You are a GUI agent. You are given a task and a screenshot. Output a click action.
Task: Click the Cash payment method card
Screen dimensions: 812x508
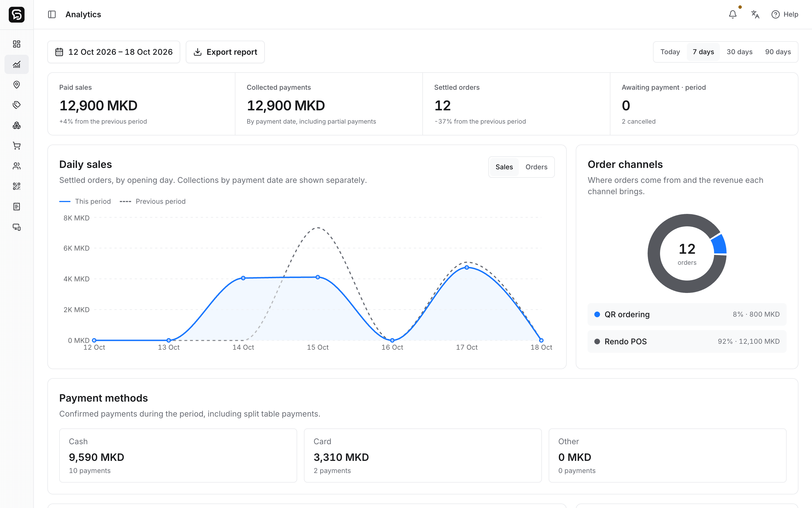(178, 456)
